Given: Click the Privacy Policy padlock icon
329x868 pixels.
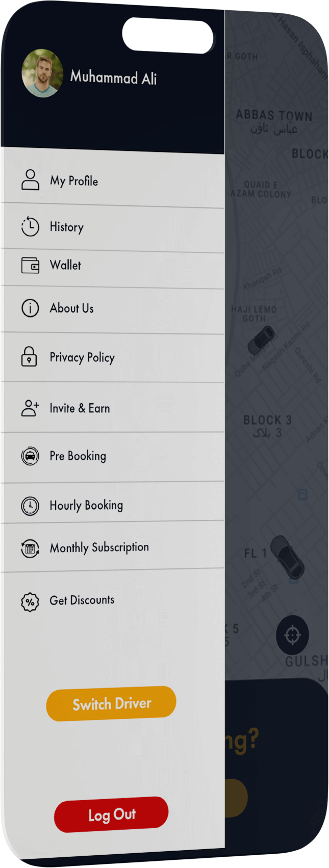Looking at the screenshot, I should [x=29, y=357].
